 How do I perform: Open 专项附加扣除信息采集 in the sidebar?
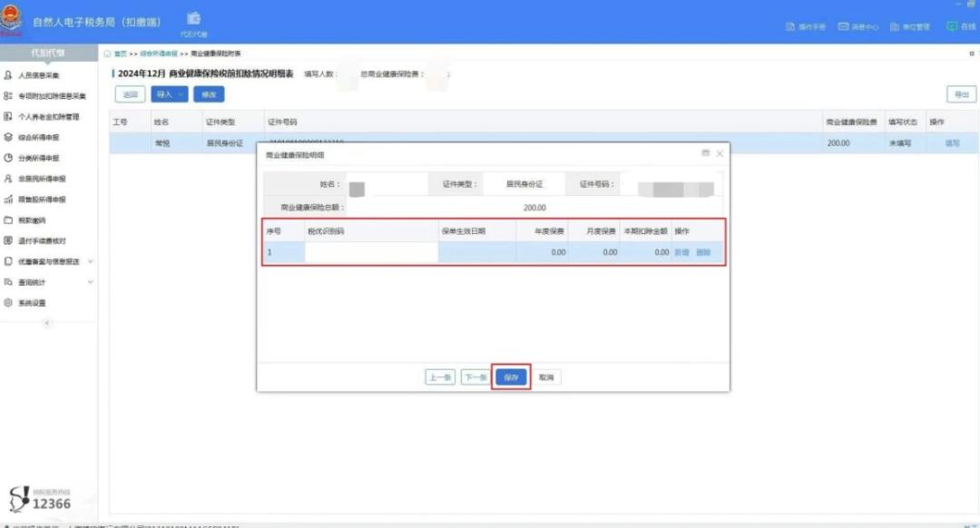pyautogui.click(x=51, y=95)
